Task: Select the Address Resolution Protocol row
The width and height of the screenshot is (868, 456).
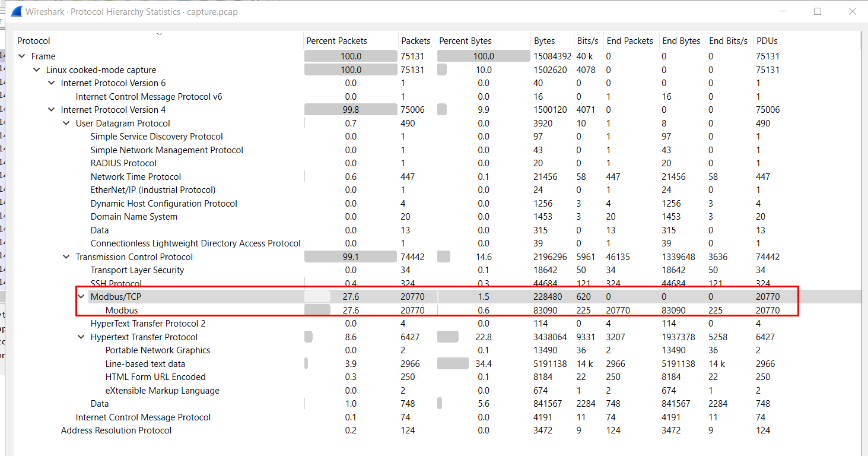Action: pyautogui.click(x=116, y=430)
